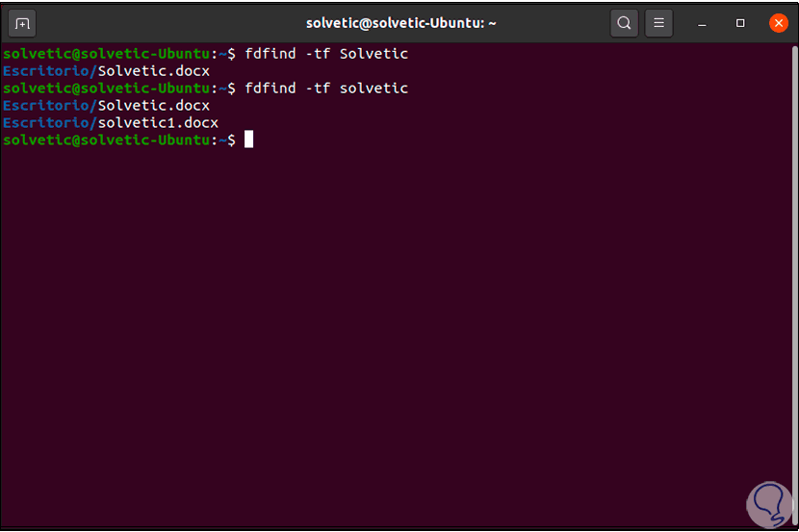Maximize the terminal window
799x532 pixels.
(x=740, y=23)
